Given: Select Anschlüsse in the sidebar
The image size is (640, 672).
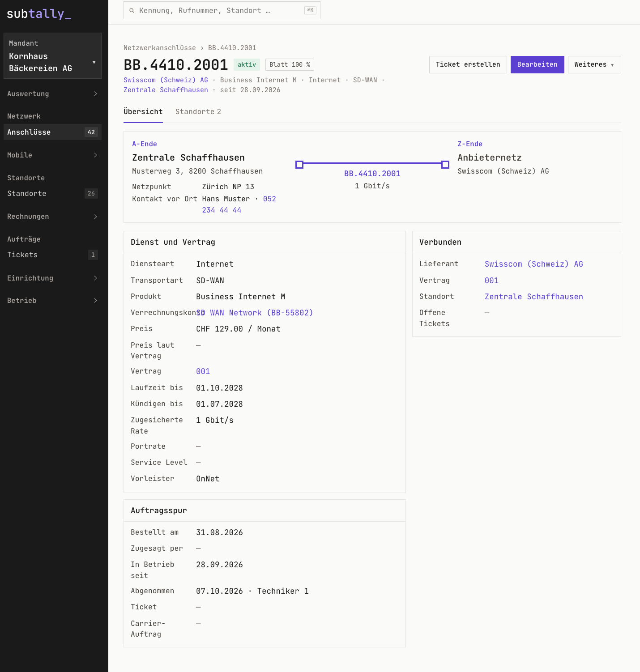Looking at the screenshot, I should tap(52, 132).
